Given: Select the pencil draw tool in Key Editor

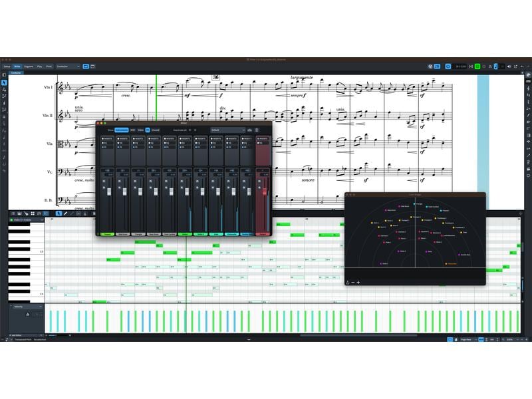Looking at the screenshot, I should 65,213.
